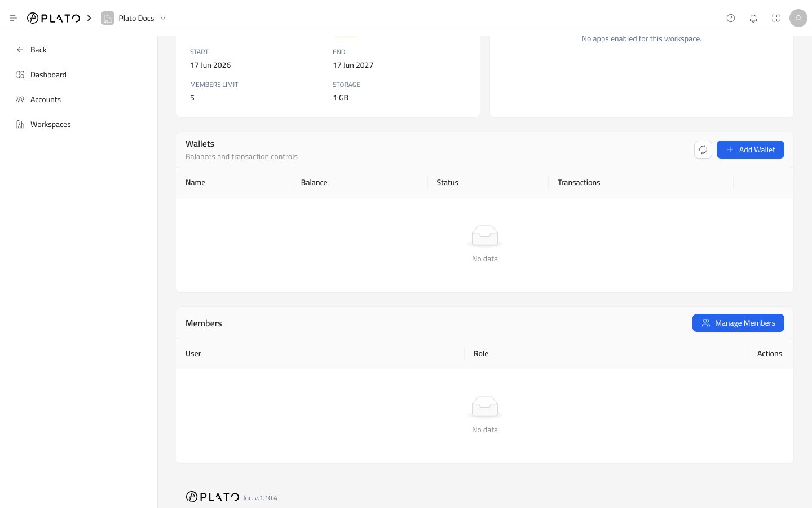Image resolution: width=812 pixels, height=508 pixels.
Task: Click the Members section title
Action: tap(204, 323)
